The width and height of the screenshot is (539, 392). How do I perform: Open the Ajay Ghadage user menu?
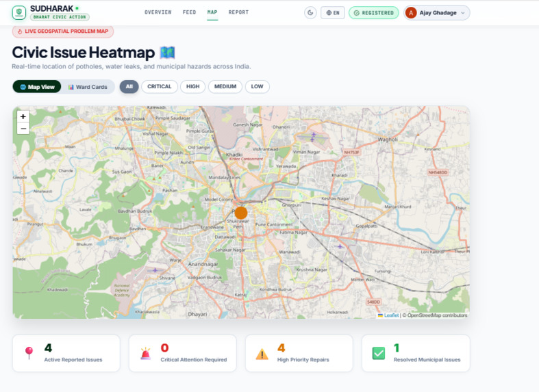click(x=437, y=13)
